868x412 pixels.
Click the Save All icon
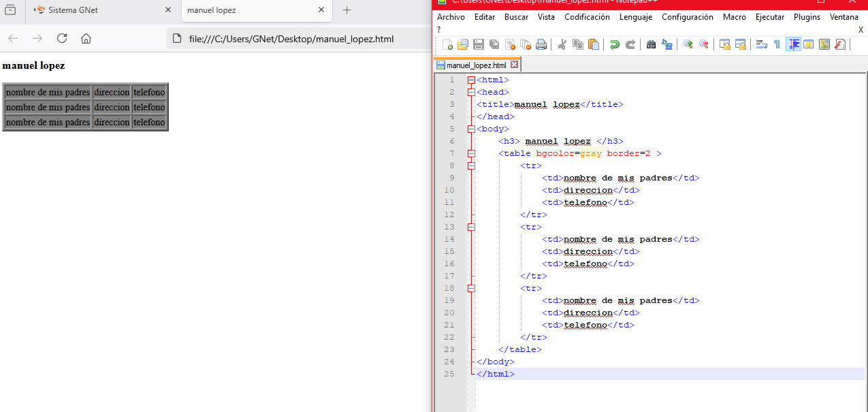(x=494, y=44)
